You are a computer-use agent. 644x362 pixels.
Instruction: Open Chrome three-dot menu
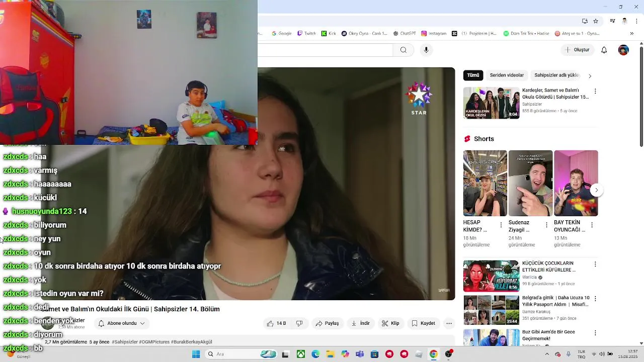(636, 21)
